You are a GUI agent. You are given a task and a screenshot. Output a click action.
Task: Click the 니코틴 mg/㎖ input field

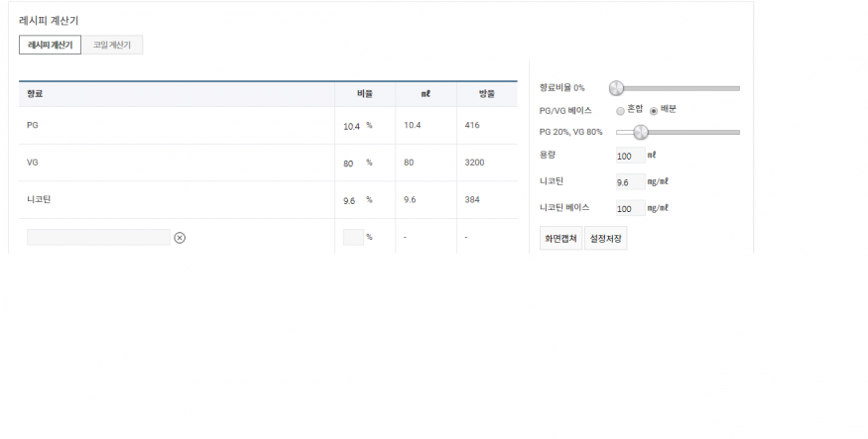(629, 182)
